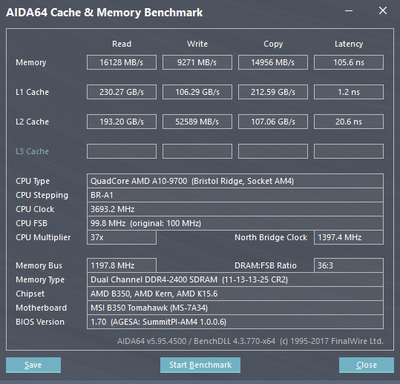400x384 pixels.
Task: Select the L1 Cache Read value
Action: 122,92
